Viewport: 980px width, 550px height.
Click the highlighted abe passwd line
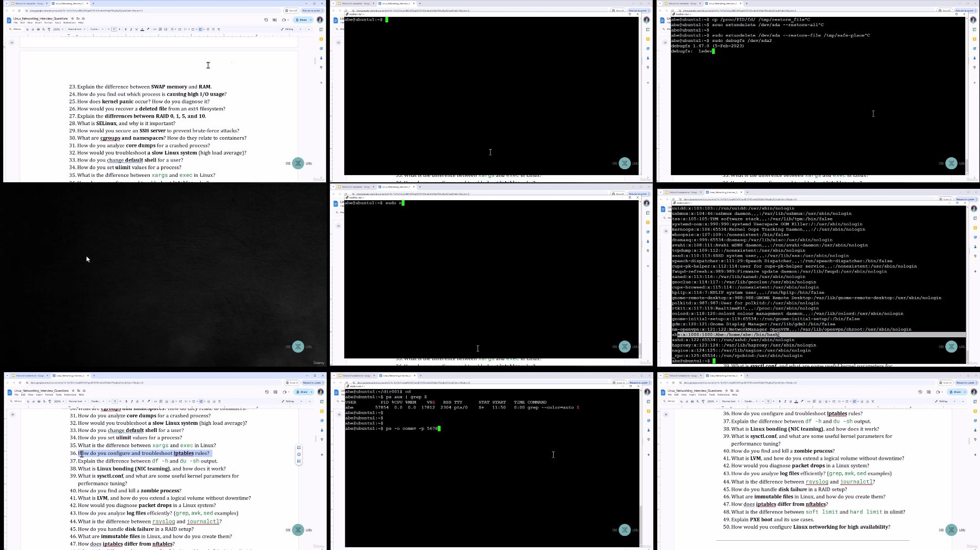click(x=818, y=335)
